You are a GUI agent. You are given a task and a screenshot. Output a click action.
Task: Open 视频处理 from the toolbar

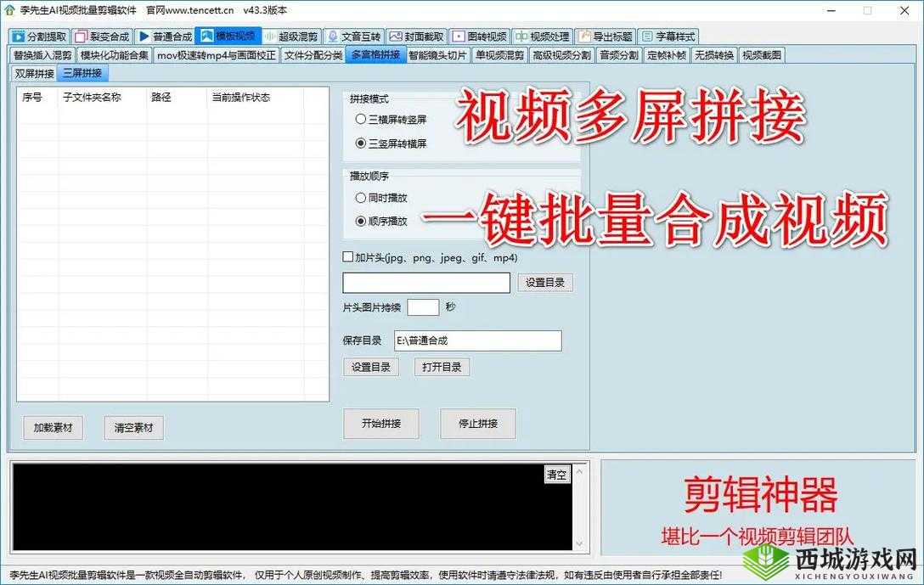[521, 36]
